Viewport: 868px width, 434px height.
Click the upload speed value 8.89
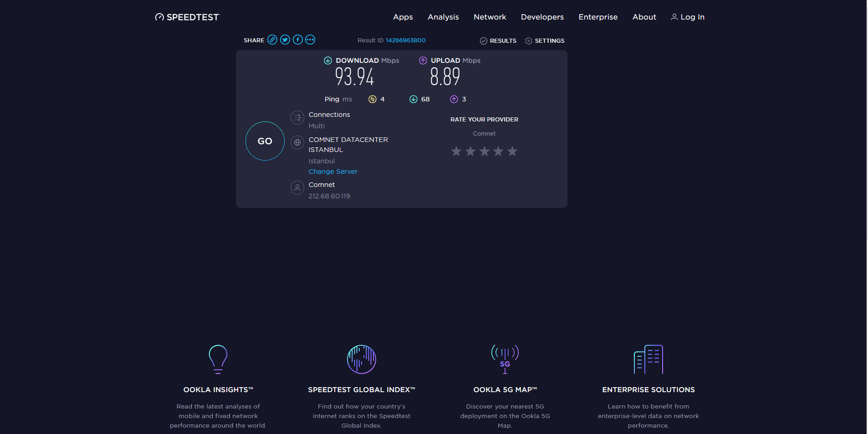click(445, 76)
